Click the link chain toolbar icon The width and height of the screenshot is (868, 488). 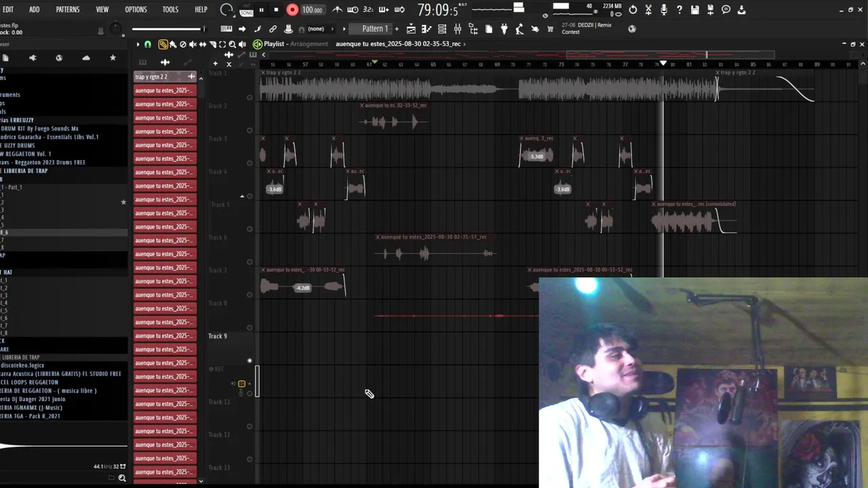273,28
